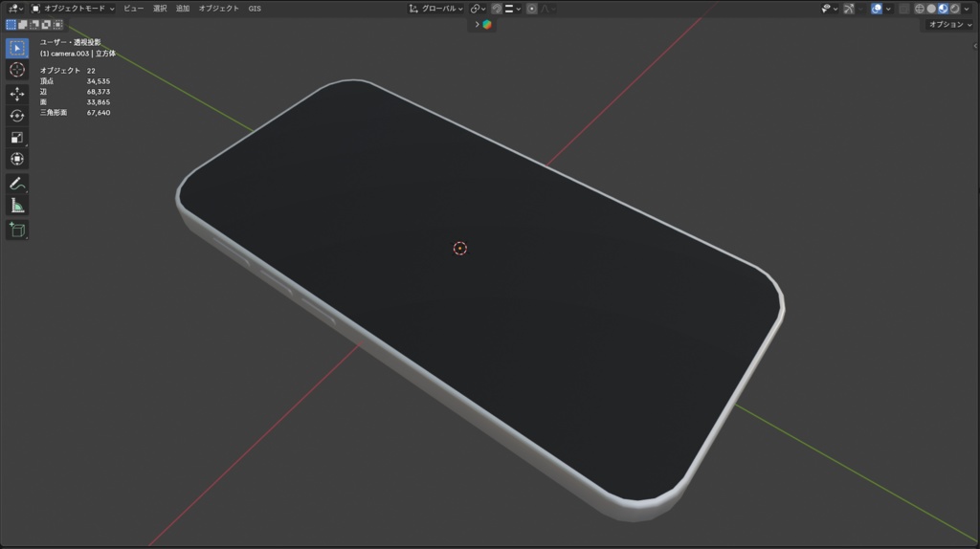Open the snapping options dropdown
The width and height of the screenshot is (980, 549).
[513, 8]
